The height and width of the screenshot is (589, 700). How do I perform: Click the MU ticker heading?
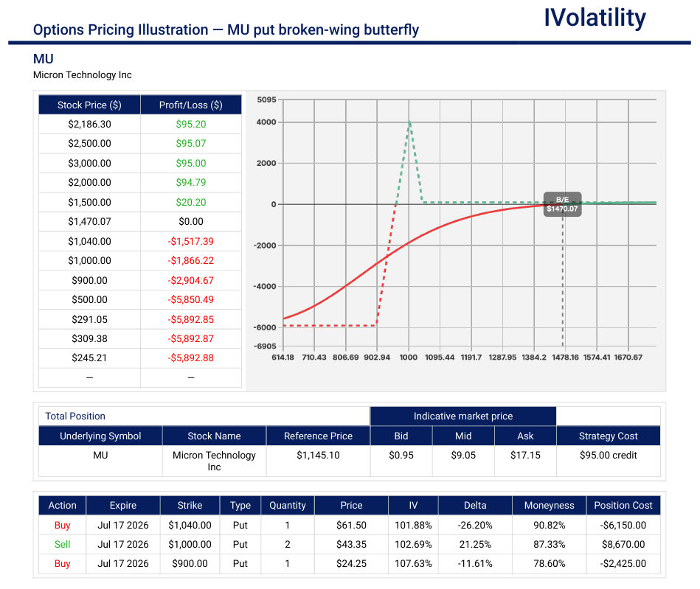44,59
